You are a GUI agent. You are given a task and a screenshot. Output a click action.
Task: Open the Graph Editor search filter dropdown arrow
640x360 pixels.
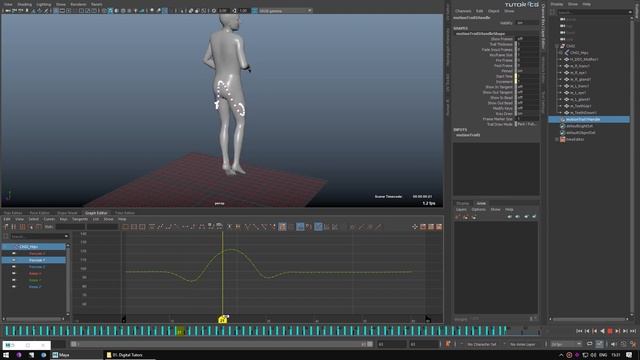click(x=66, y=236)
